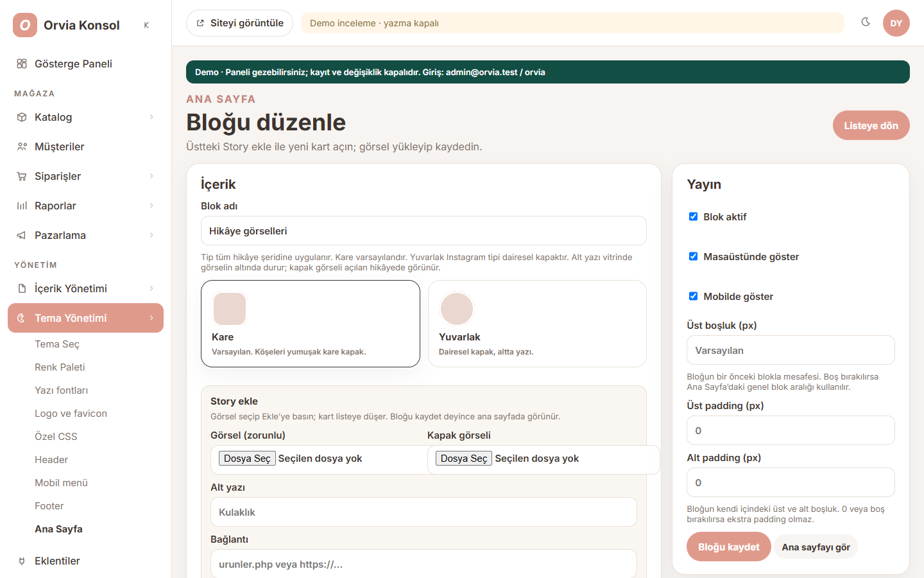Viewport: 924px width, 578px height.
Task: Toggle dark mode with the moon icon
Action: [866, 22]
